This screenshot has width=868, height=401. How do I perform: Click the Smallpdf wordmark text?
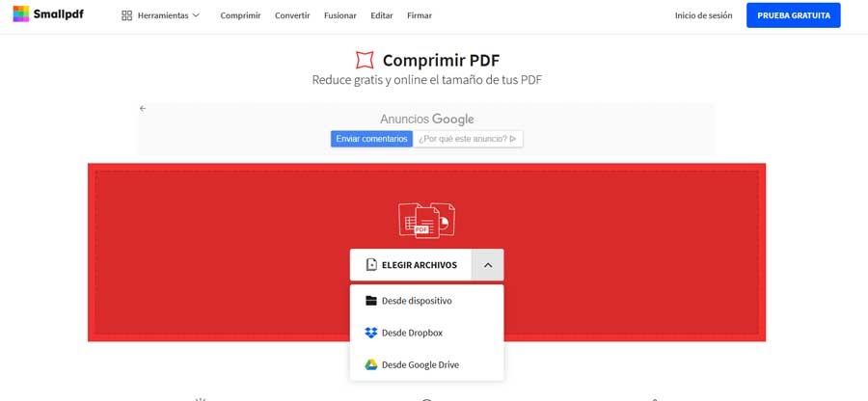click(59, 14)
